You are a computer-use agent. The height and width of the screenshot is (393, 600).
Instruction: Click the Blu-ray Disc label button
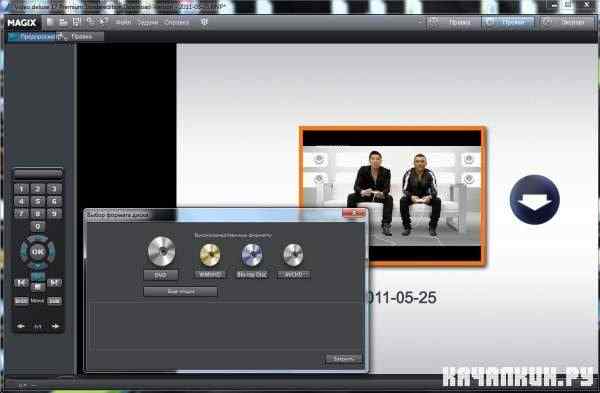(252, 275)
